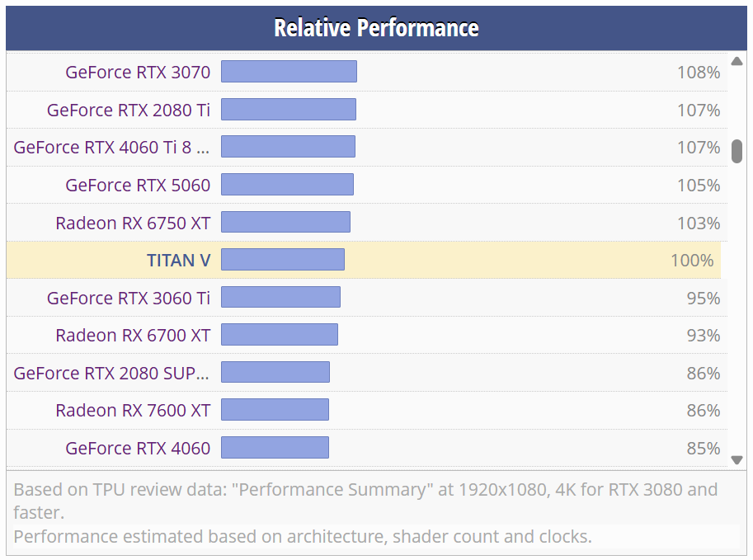
Task: Go to the Radeon RX 7600 XT page
Action: 133,411
